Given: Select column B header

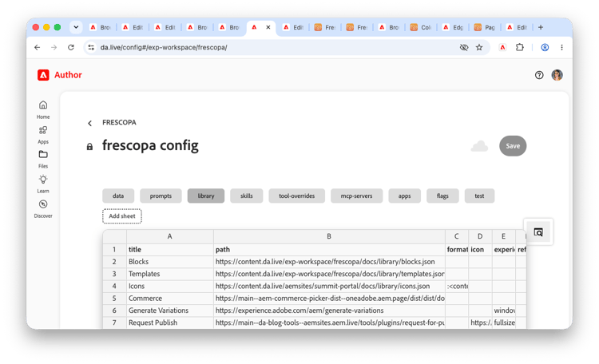Looking at the screenshot, I should (329, 236).
